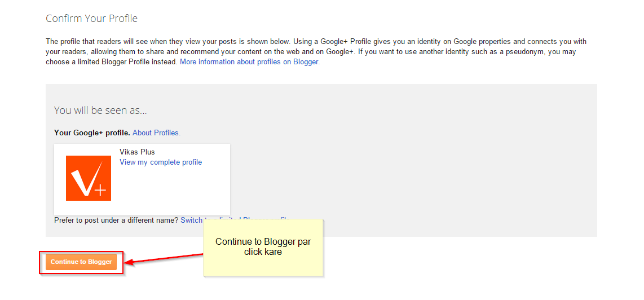Click the Vikas Plus profile picture
This screenshot has width=644, height=300.
tap(89, 178)
